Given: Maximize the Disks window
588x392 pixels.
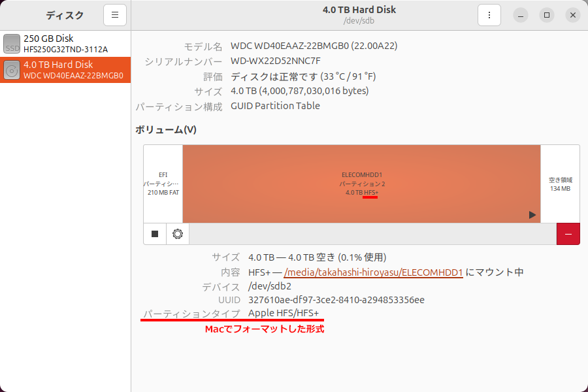Looking at the screenshot, I should click(547, 15).
